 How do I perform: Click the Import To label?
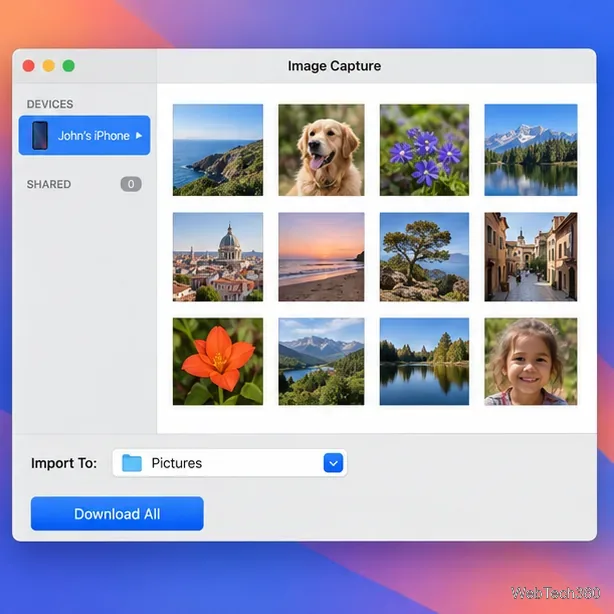(64, 463)
